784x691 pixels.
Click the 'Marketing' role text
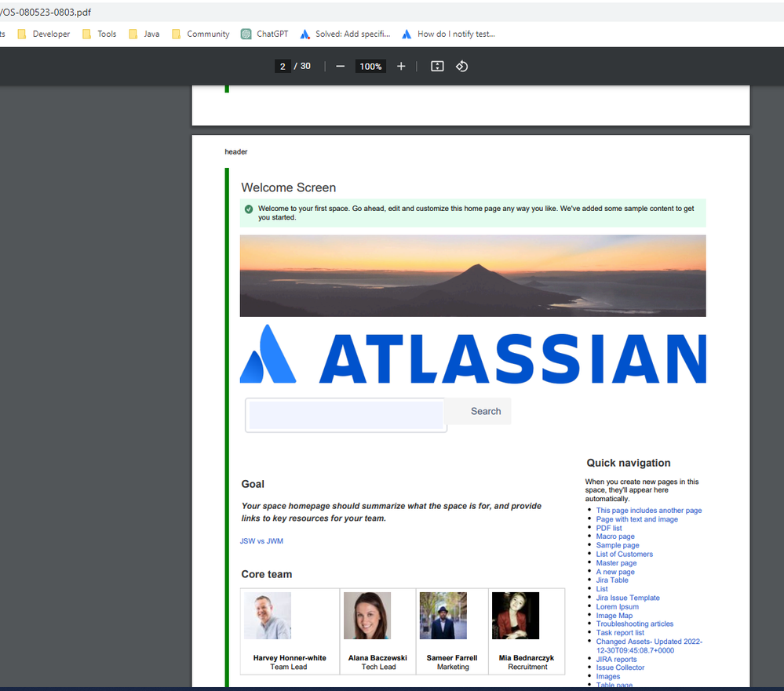(x=453, y=667)
